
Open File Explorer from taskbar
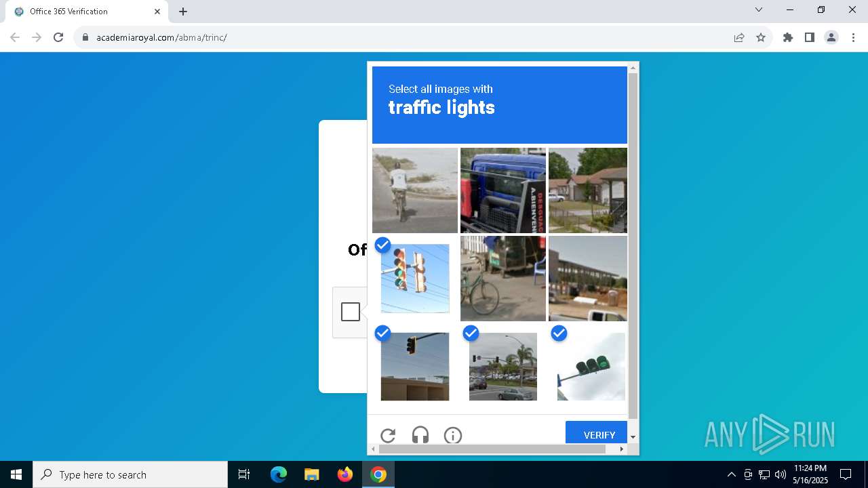click(x=311, y=474)
